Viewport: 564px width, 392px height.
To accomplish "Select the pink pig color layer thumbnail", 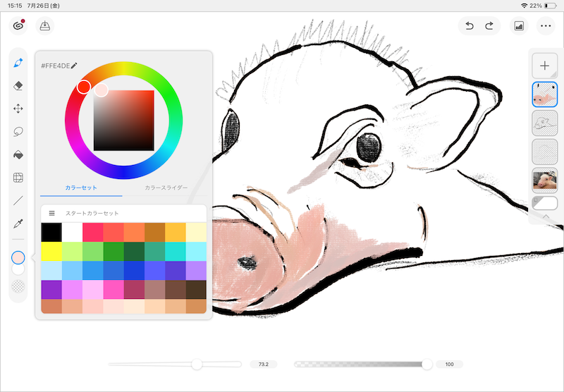I will click(544, 94).
